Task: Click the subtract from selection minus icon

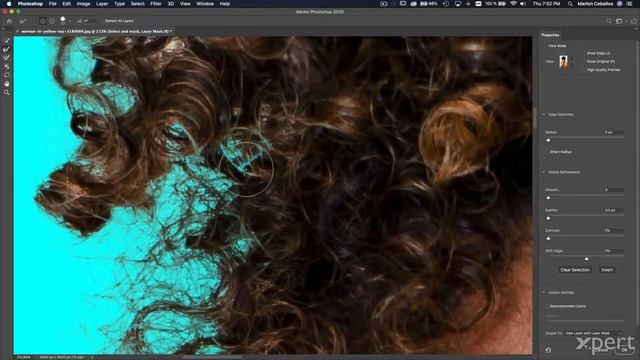Action: [52, 21]
